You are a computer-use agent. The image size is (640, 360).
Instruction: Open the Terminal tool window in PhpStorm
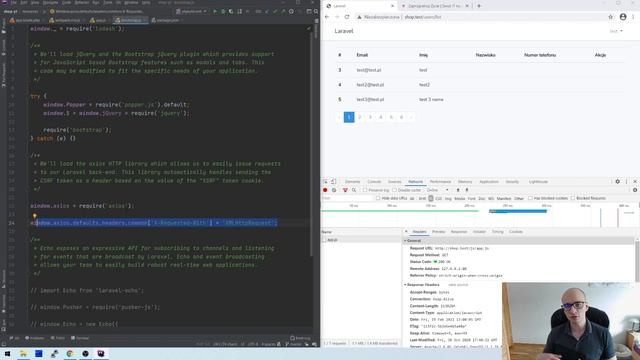tap(80, 338)
